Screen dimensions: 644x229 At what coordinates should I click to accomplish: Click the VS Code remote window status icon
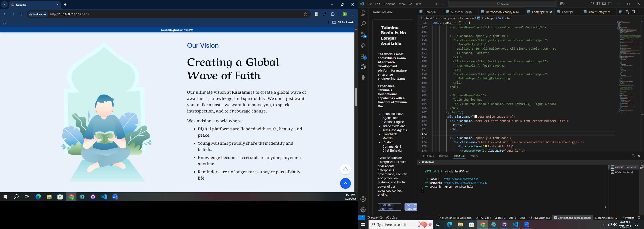362,218
